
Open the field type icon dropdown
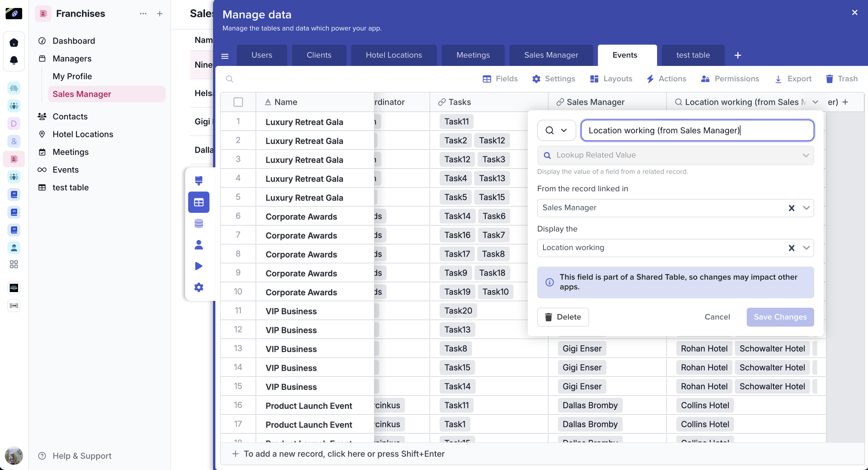(x=556, y=130)
